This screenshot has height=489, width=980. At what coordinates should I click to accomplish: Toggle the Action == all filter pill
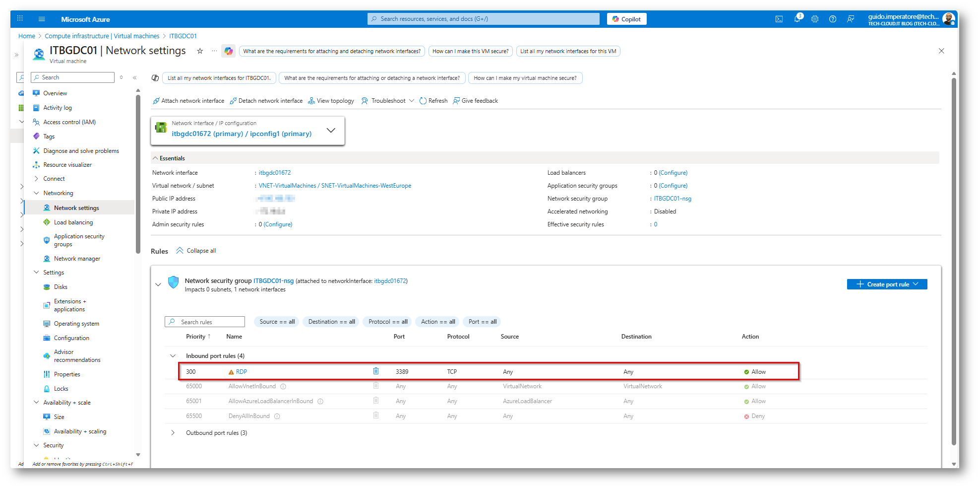tap(437, 322)
